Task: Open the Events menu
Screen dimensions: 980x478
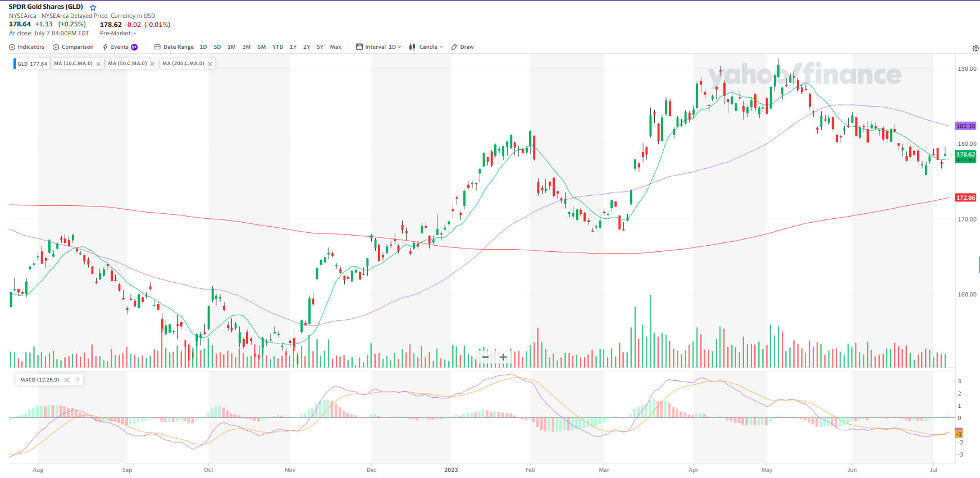Action: [x=116, y=47]
